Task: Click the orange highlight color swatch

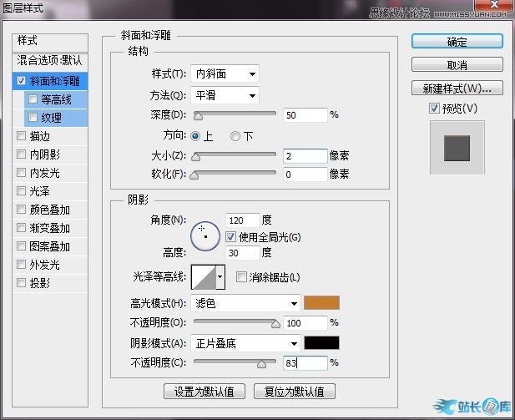Action: click(x=322, y=303)
